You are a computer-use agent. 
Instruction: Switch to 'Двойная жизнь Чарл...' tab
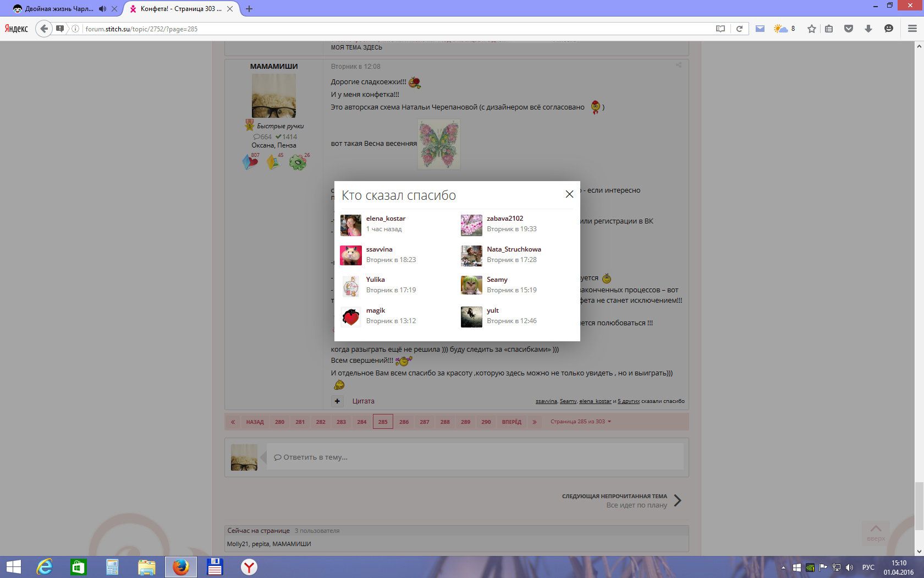click(58, 9)
